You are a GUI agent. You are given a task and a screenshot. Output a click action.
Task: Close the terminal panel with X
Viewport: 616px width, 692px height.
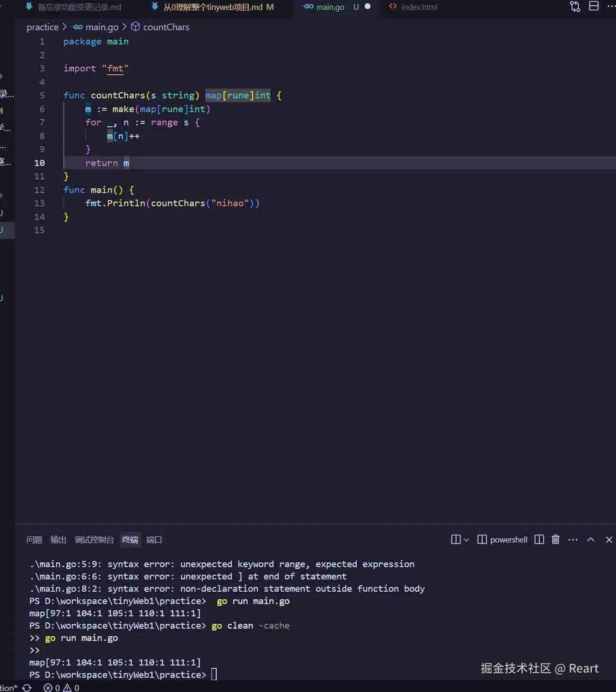point(609,540)
